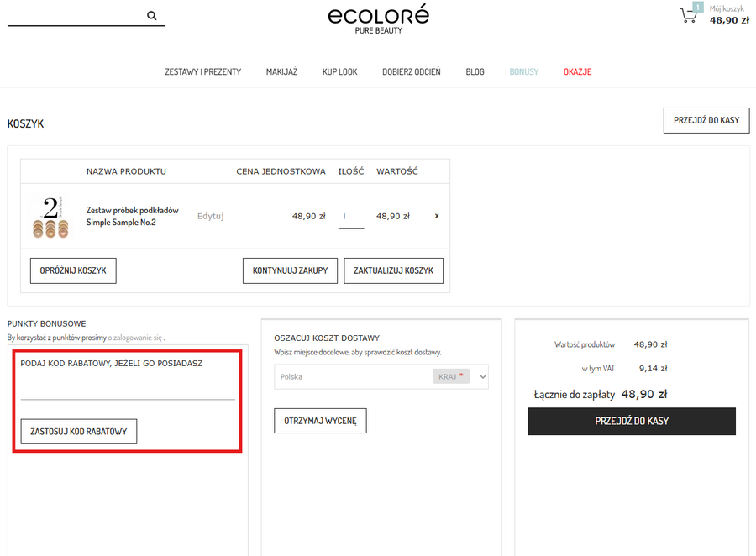Select Dobierz Odcień in navigation
The width and height of the screenshot is (756, 556).
[x=411, y=72]
